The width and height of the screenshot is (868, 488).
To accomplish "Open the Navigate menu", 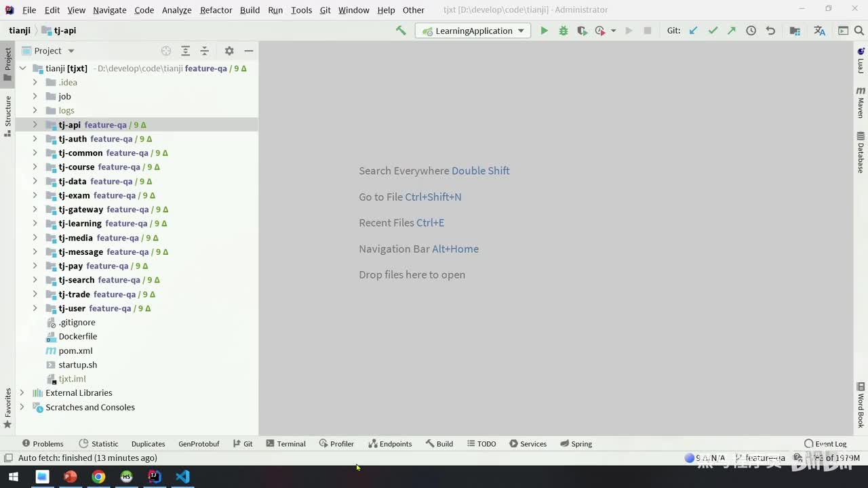I will 109,10.
